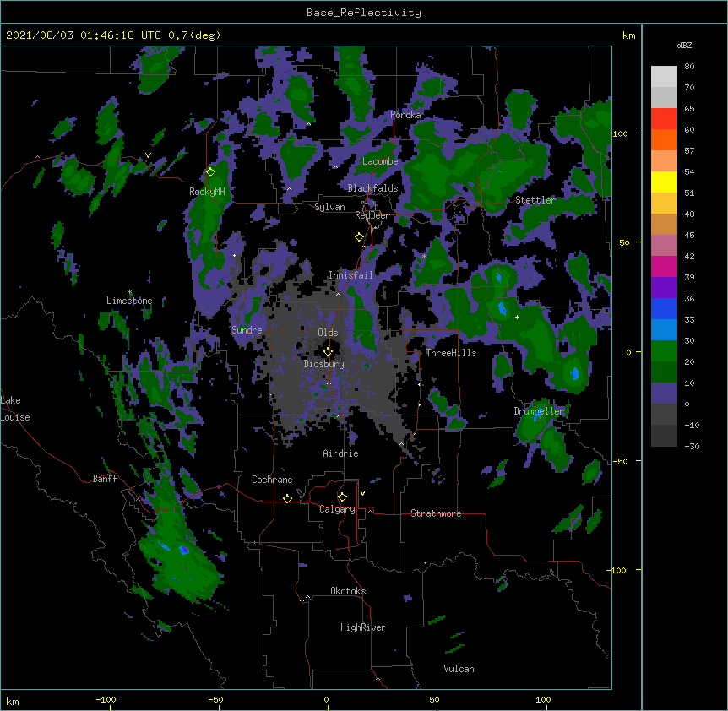
Task: Click legend value 65 beside the scale
Action: click(x=689, y=108)
